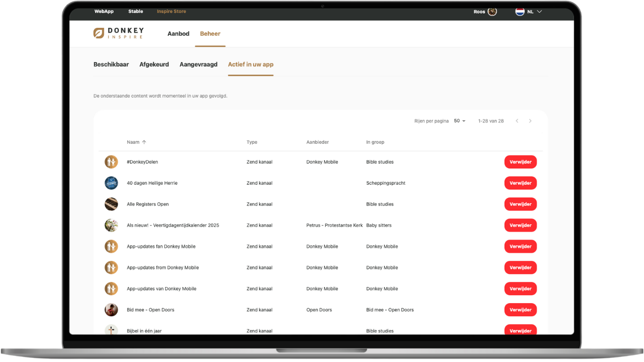The width and height of the screenshot is (644, 362).
Task: Select the Actief in uw app tab
Action: 251,65
